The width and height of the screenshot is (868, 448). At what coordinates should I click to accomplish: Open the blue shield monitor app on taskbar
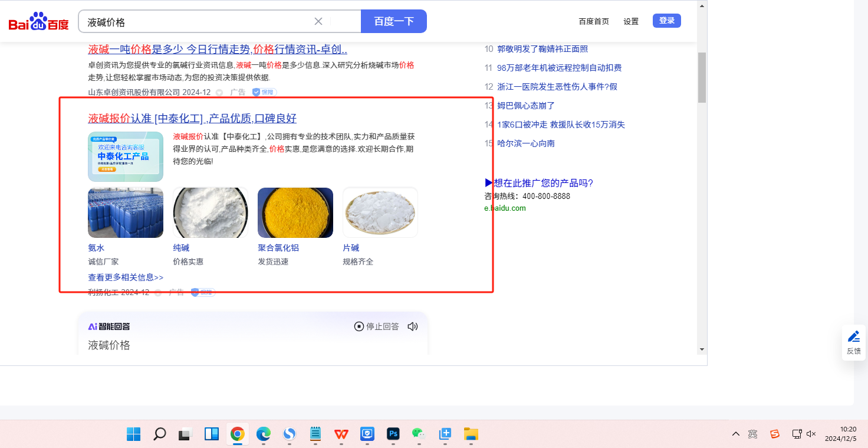point(367,434)
